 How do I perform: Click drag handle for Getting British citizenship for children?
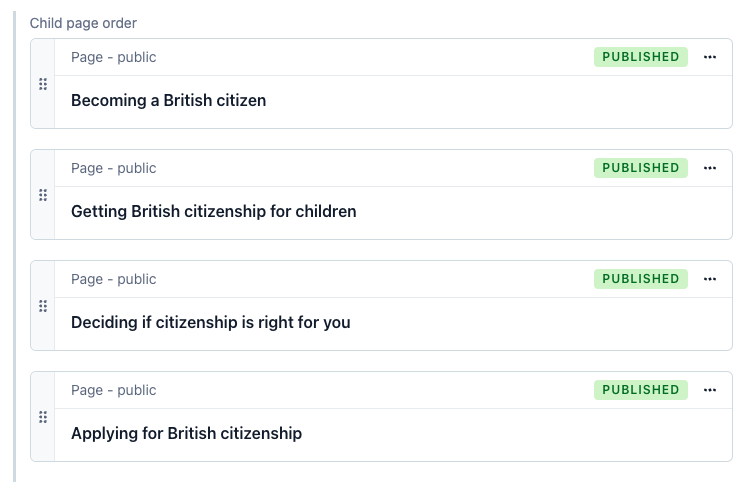(43, 195)
